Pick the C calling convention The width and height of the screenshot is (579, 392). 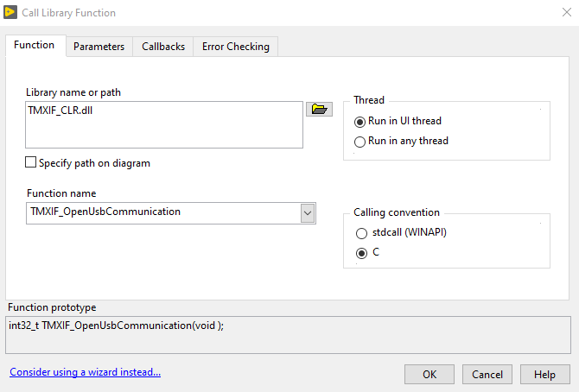(x=360, y=253)
